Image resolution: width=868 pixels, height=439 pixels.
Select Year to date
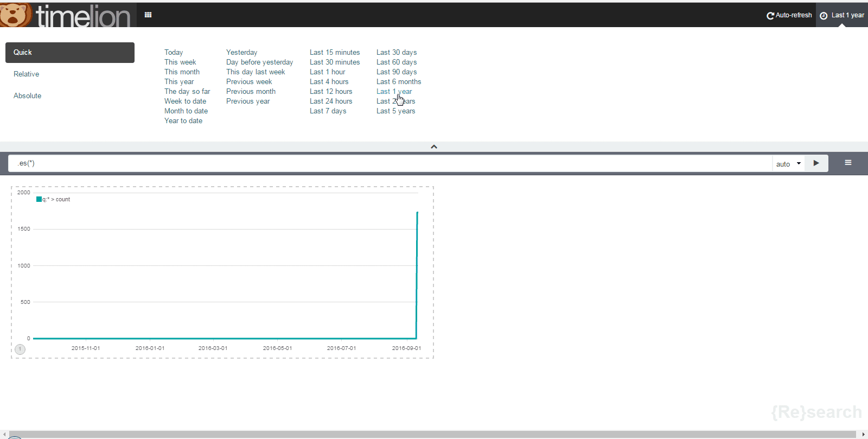coord(183,121)
